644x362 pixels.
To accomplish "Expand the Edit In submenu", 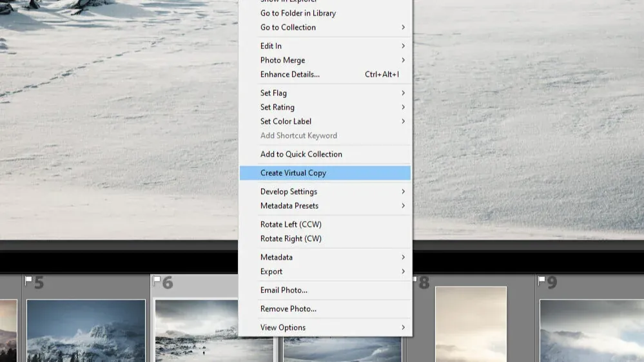I will coord(325,46).
